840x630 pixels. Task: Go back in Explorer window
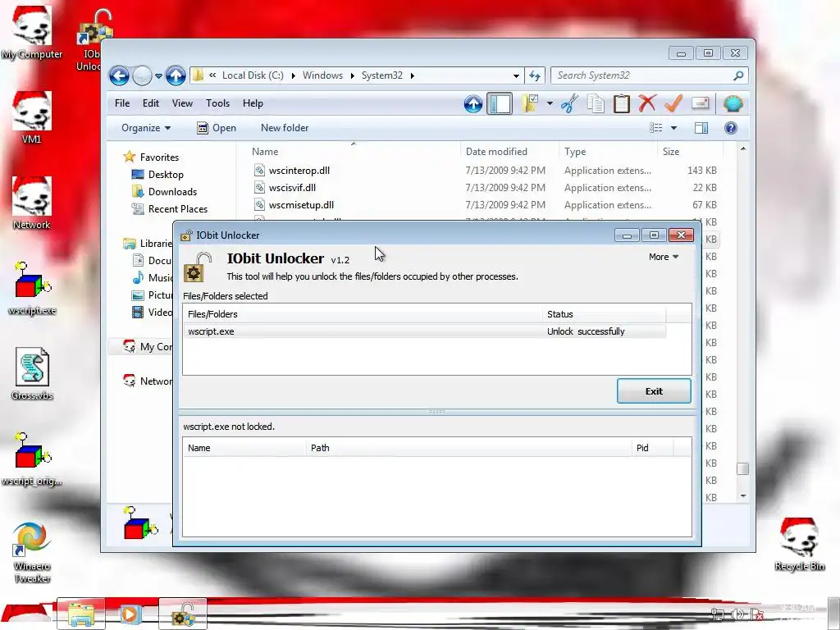click(119, 75)
